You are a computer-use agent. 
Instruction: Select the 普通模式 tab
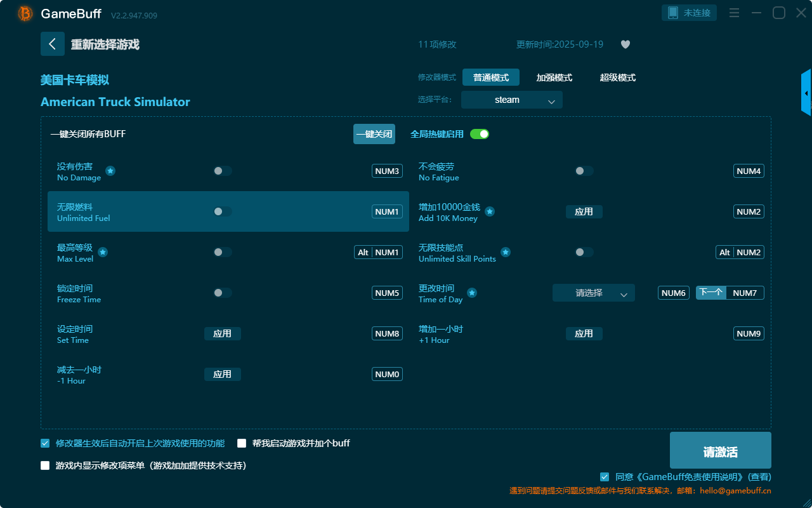pos(491,77)
